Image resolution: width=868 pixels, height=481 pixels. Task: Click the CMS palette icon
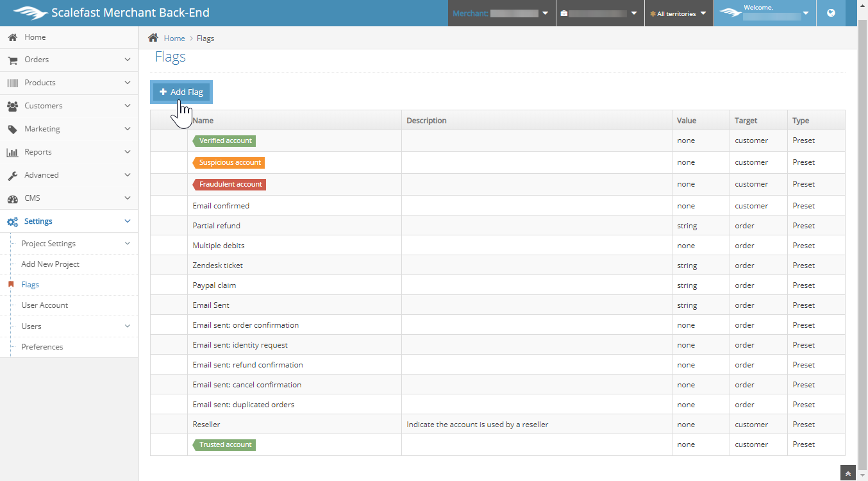12,198
